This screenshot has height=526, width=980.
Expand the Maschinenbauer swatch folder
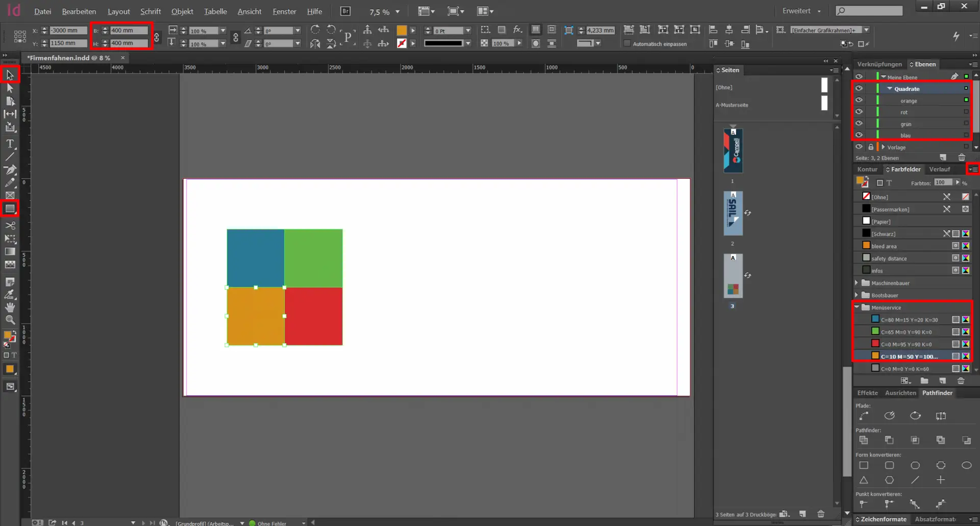857,283
